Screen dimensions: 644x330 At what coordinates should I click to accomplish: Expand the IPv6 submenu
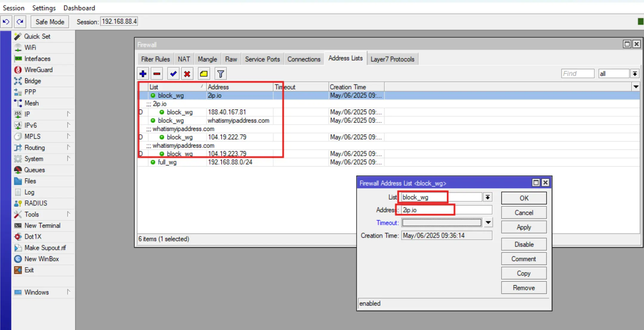[69, 125]
